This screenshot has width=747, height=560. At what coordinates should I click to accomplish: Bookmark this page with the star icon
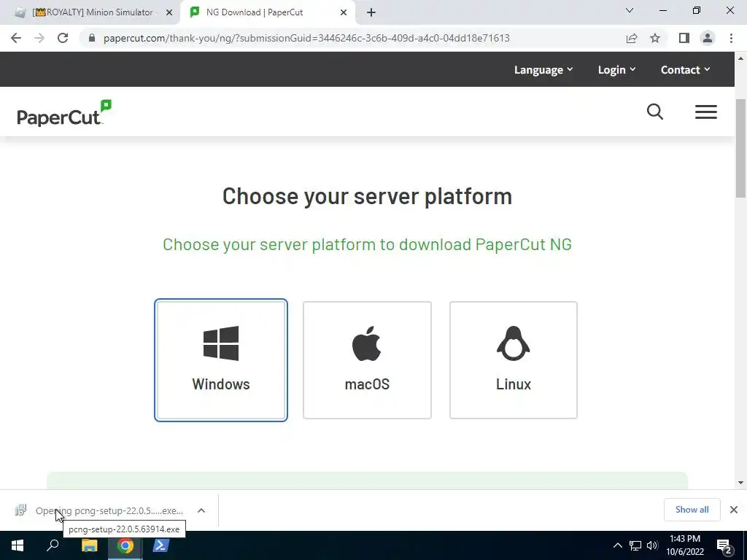pos(655,38)
